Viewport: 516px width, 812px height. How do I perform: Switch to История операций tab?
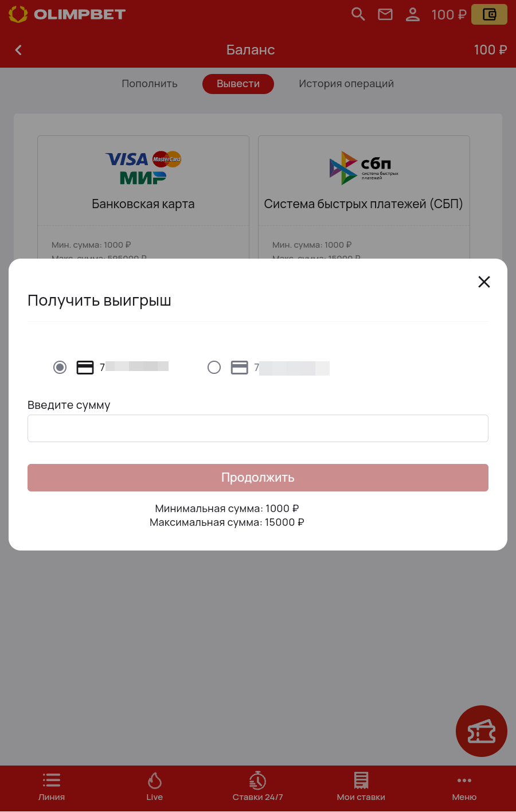click(346, 84)
